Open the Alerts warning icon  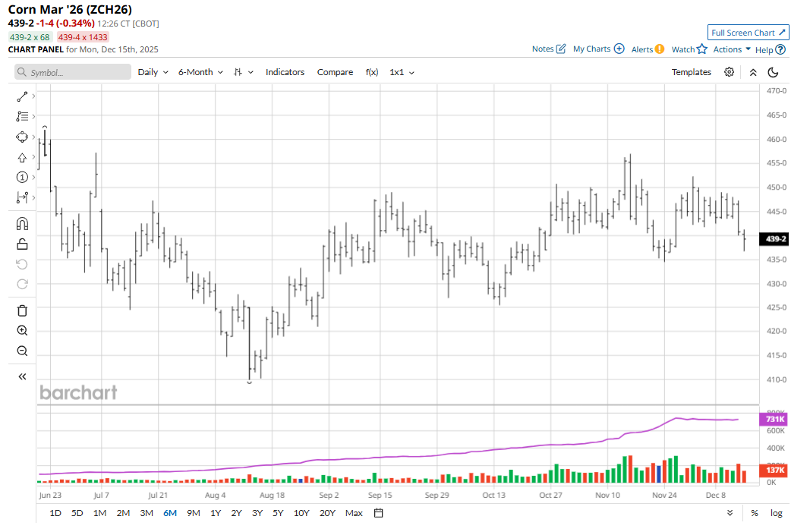click(660, 49)
